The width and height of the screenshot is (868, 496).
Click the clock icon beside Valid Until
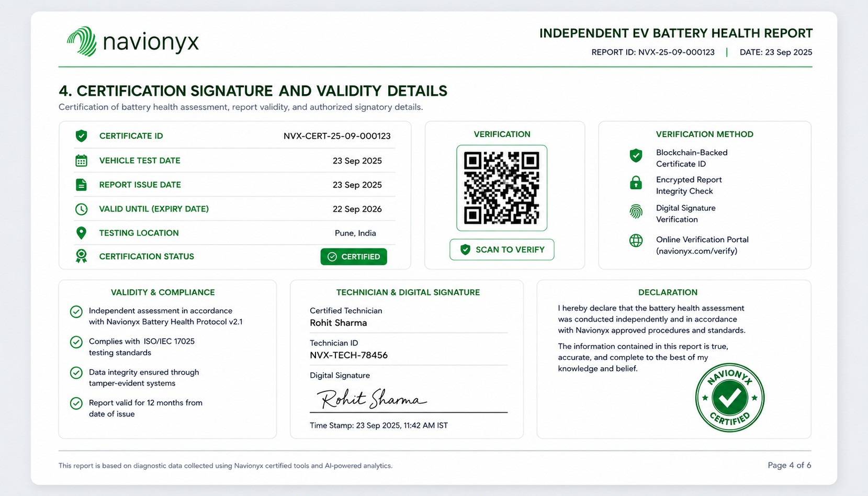[81, 209]
